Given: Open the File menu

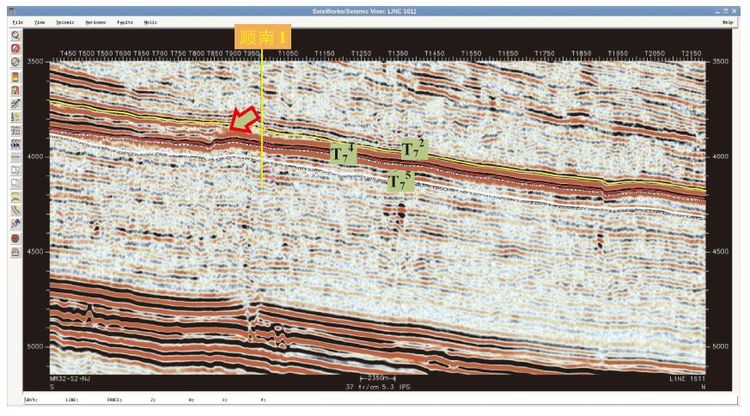Looking at the screenshot, I should pos(16,21).
